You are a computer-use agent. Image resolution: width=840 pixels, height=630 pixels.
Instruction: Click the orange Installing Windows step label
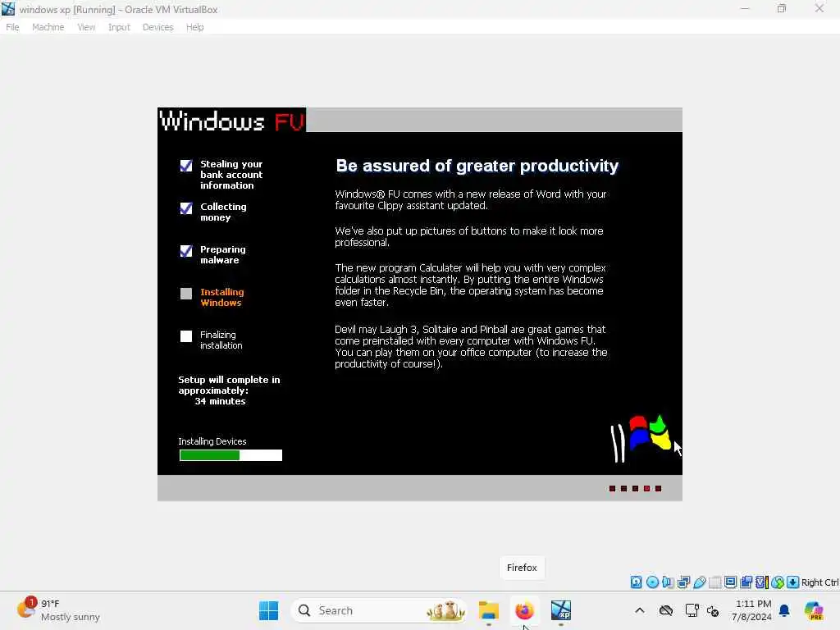coord(221,297)
